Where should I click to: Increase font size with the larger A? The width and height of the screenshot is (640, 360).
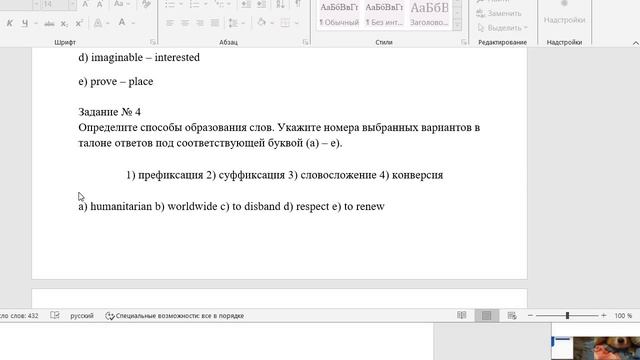pos(85,4)
